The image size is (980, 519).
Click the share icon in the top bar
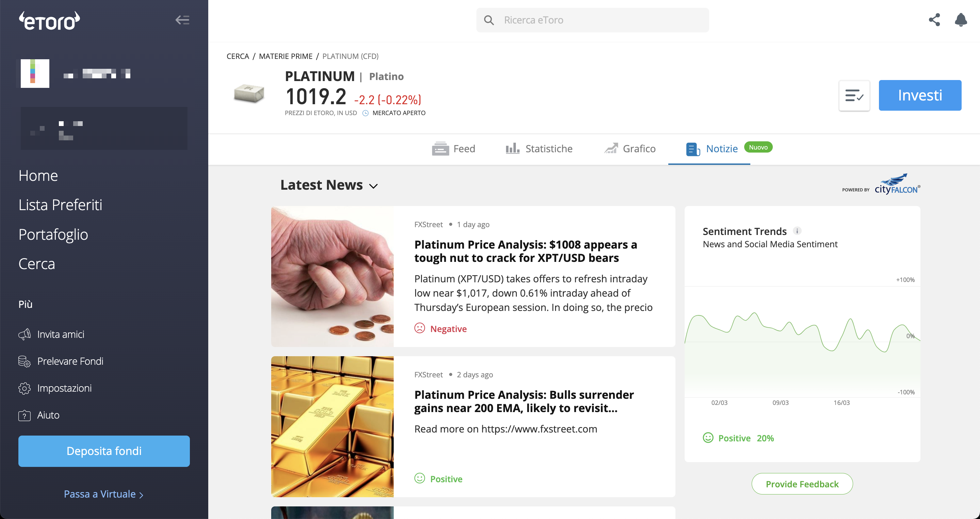pyautogui.click(x=934, y=20)
